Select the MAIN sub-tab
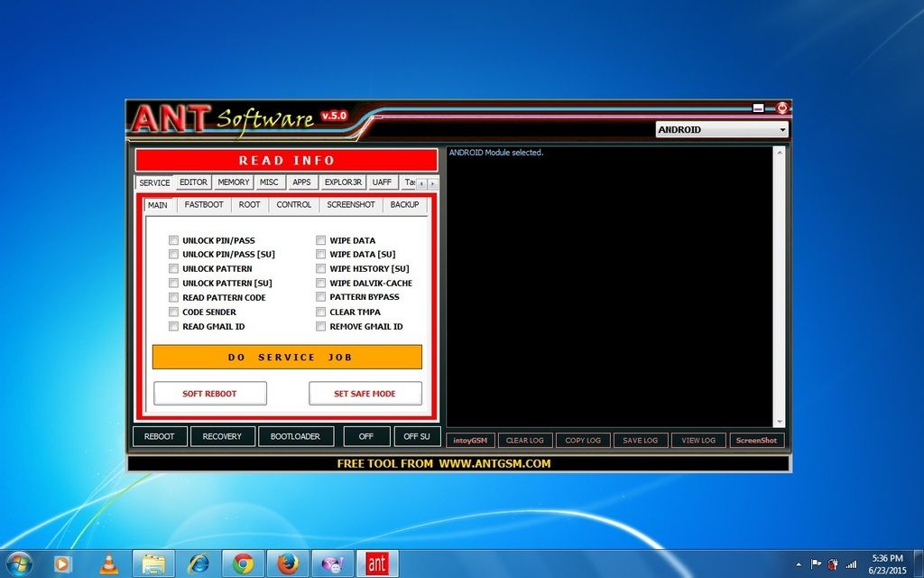The image size is (924, 578). point(157,205)
